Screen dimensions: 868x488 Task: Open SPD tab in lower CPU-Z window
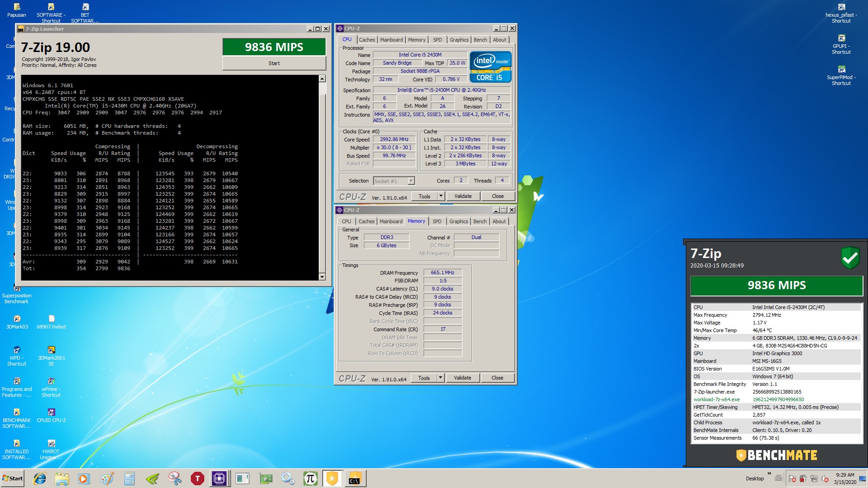(x=437, y=221)
